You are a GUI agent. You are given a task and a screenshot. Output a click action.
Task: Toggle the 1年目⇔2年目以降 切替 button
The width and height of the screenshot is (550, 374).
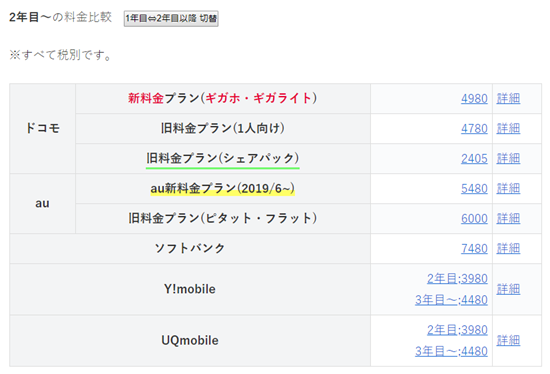tap(171, 19)
